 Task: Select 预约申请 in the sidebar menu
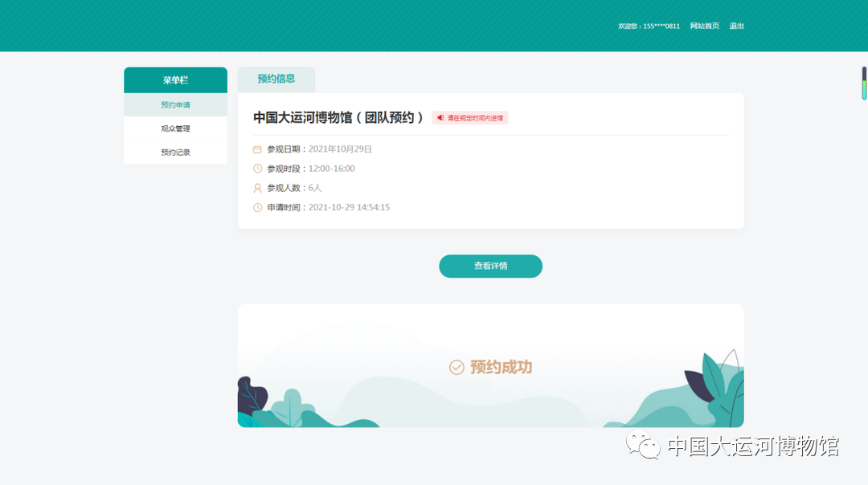tap(175, 105)
